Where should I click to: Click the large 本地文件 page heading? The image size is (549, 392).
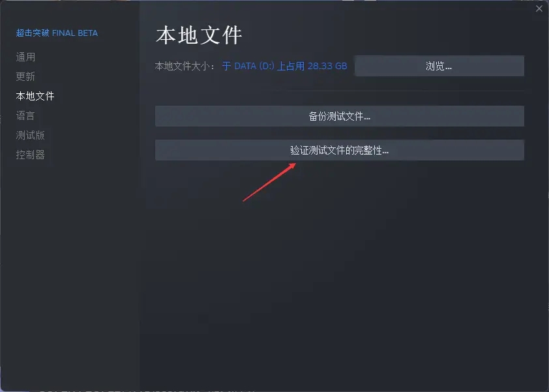pos(199,35)
